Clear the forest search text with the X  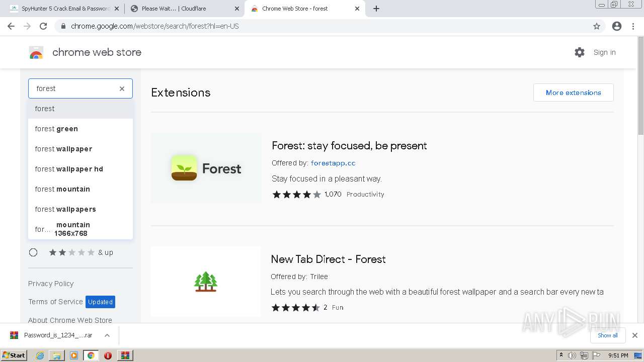pyautogui.click(x=122, y=88)
